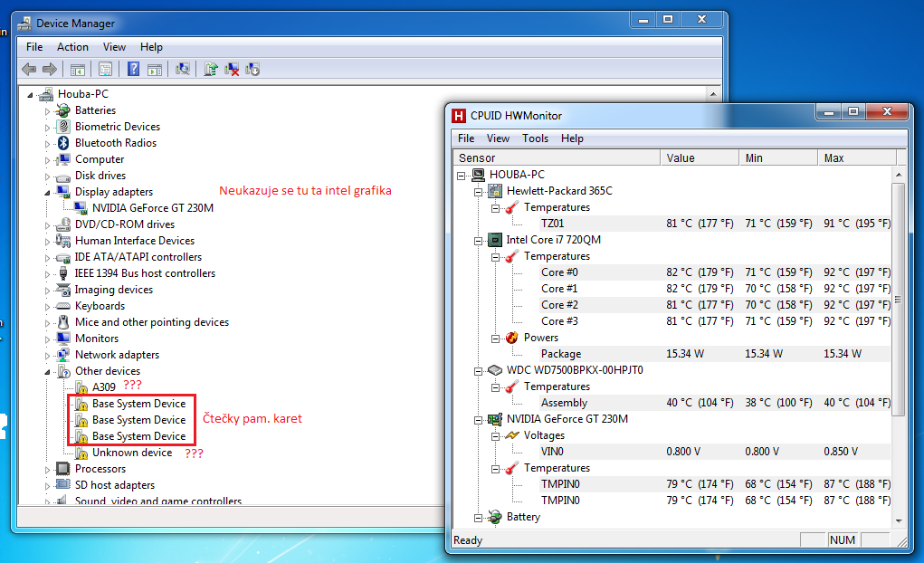This screenshot has height=563, width=924.
Task: Click the Update Driver Software toolbar icon
Action: [211, 70]
